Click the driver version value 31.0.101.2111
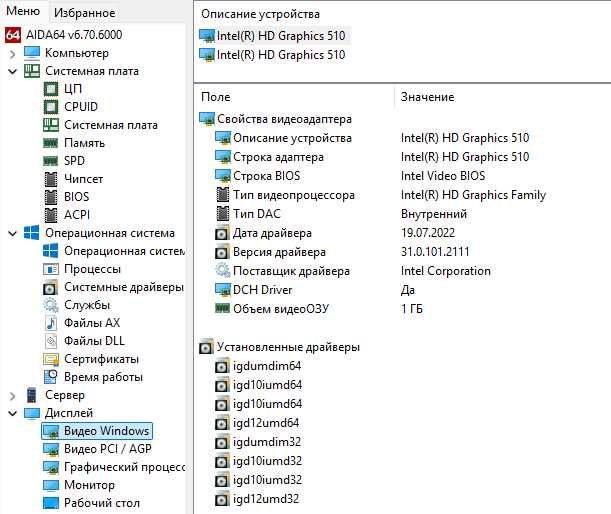This screenshot has width=611, height=514. pos(435,252)
